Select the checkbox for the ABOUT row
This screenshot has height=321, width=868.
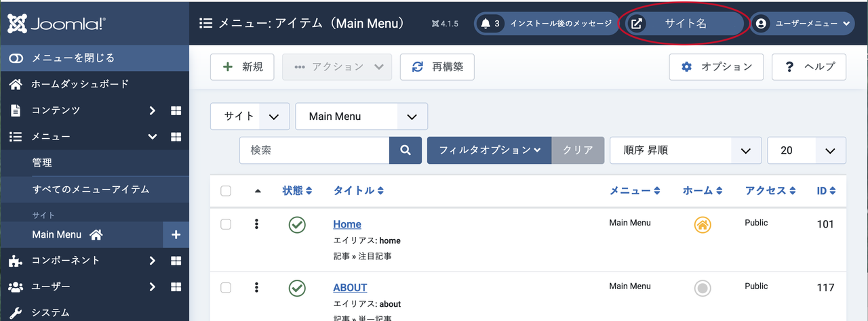[226, 288]
